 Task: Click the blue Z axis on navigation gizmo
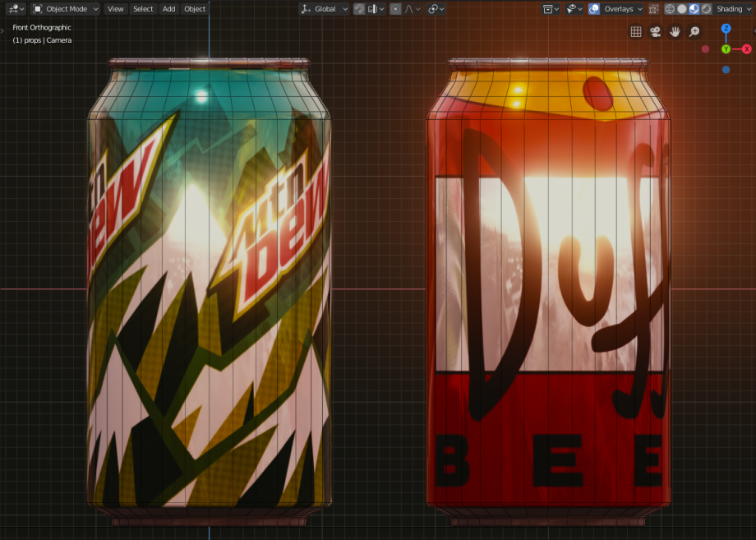(726, 29)
